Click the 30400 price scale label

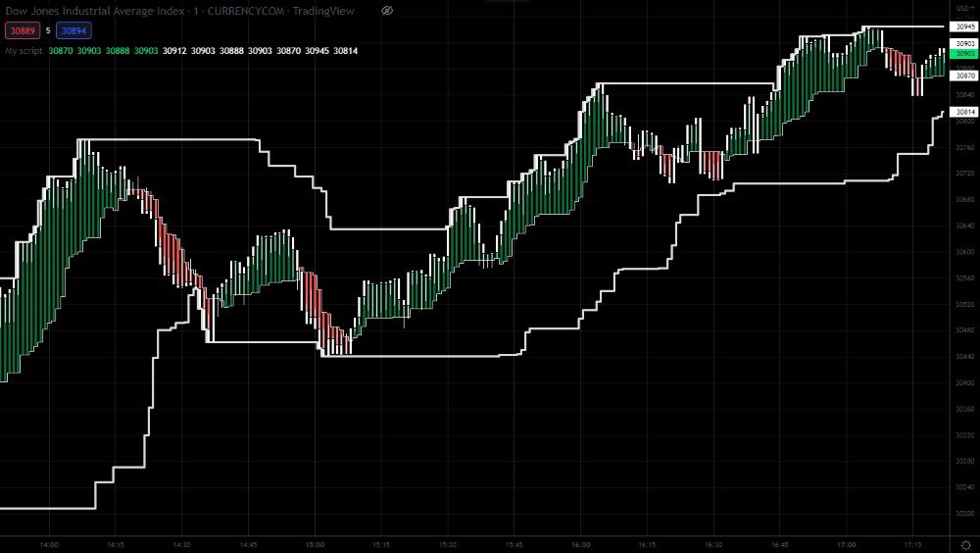coord(965,382)
